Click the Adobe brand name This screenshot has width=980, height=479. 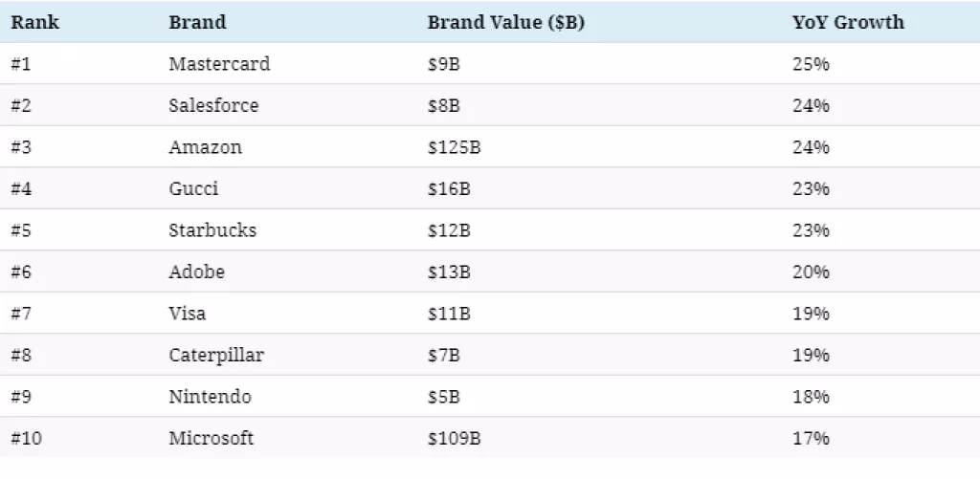click(196, 272)
